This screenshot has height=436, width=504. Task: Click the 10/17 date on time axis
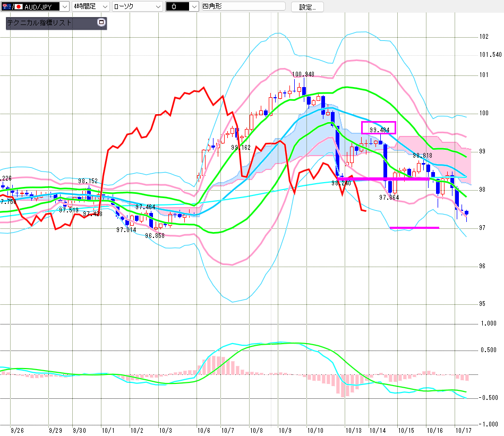(463, 429)
